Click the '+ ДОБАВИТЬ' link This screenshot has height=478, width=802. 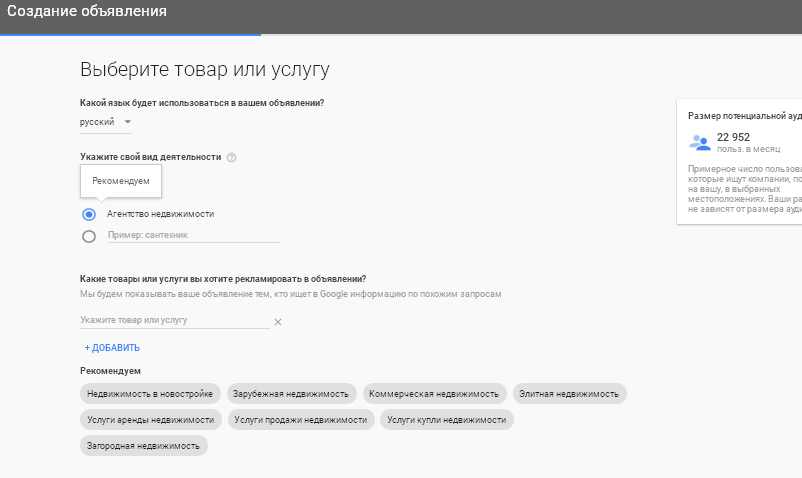112,348
